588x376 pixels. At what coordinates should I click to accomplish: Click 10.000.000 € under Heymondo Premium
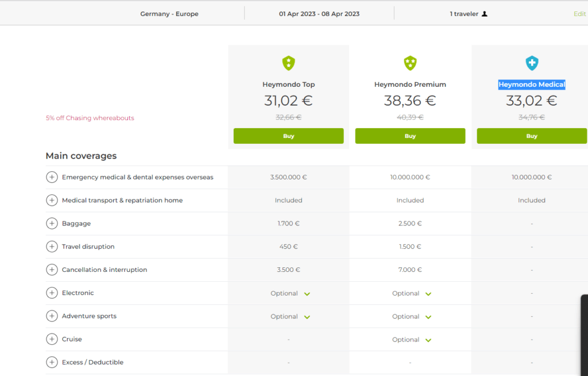[410, 177]
